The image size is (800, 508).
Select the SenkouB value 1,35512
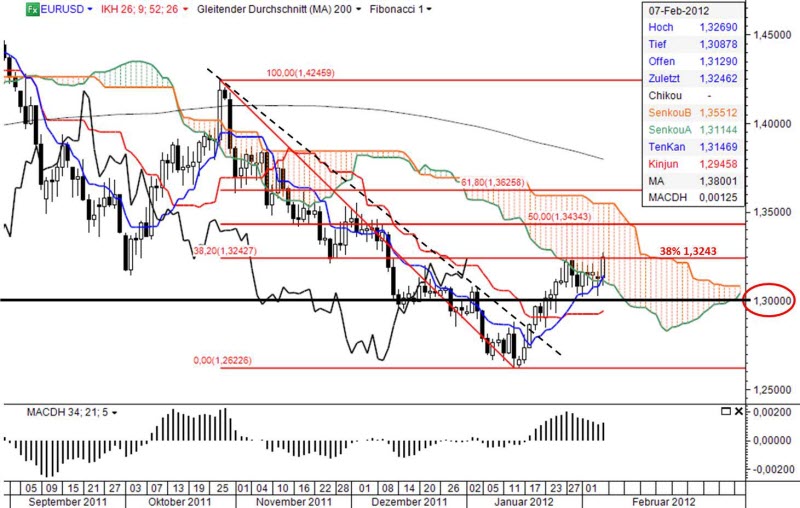718,113
